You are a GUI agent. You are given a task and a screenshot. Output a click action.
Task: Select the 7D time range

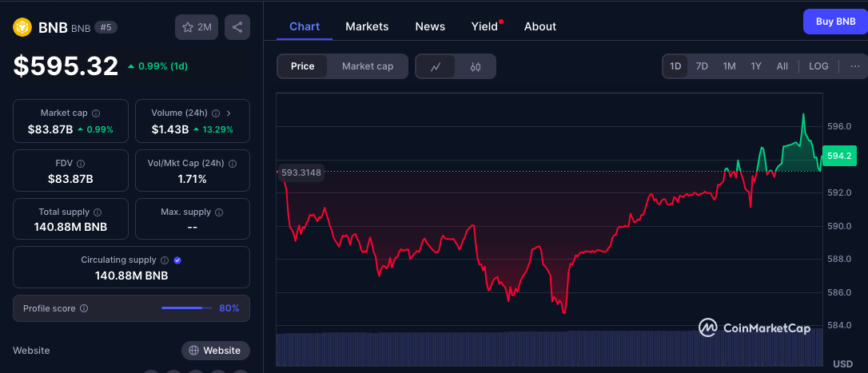702,66
